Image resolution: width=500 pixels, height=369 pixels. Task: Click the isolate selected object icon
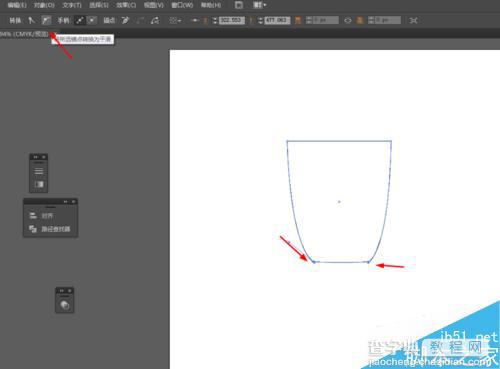click(x=414, y=21)
